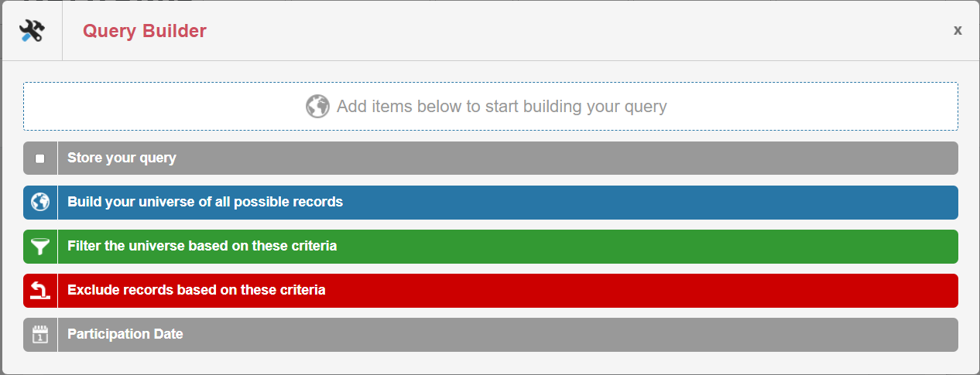The image size is (980, 375).
Task: Click 'Filter the universe based on these criteria' text
Action: coord(202,247)
